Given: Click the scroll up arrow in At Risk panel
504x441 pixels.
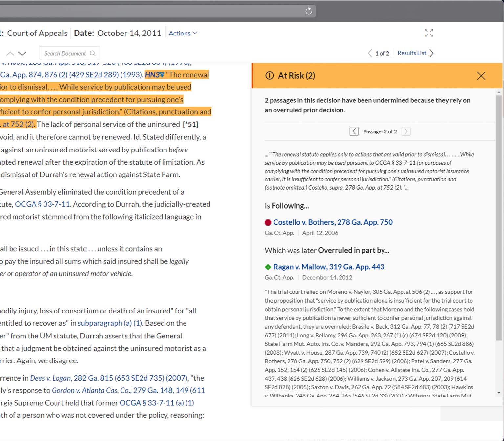Looking at the screenshot, I should point(499,92).
